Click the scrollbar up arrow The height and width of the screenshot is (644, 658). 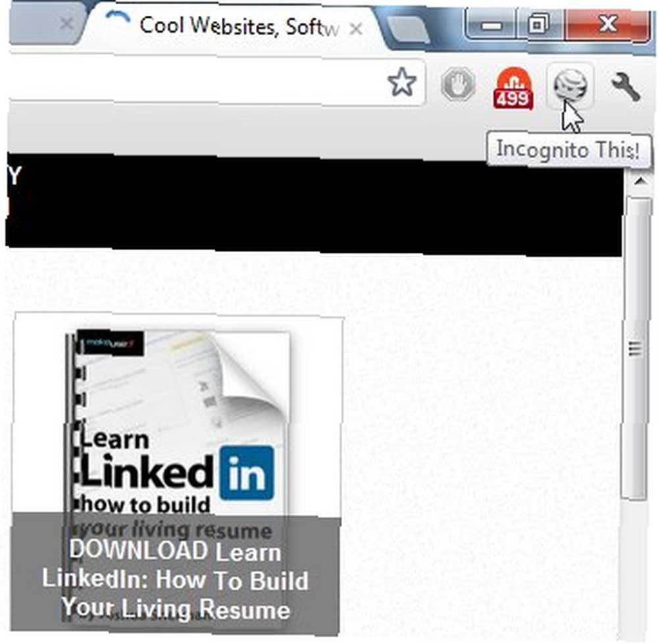click(x=640, y=181)
